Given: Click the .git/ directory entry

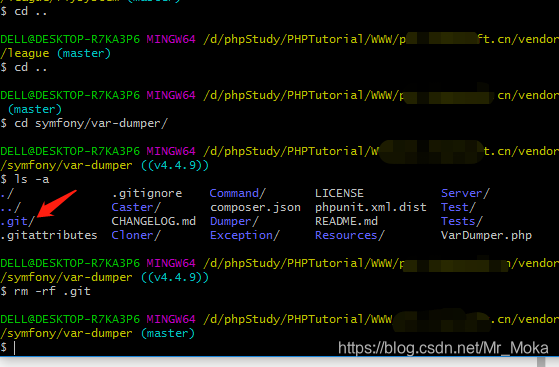Looking at the screenshot, I should 17,221.
